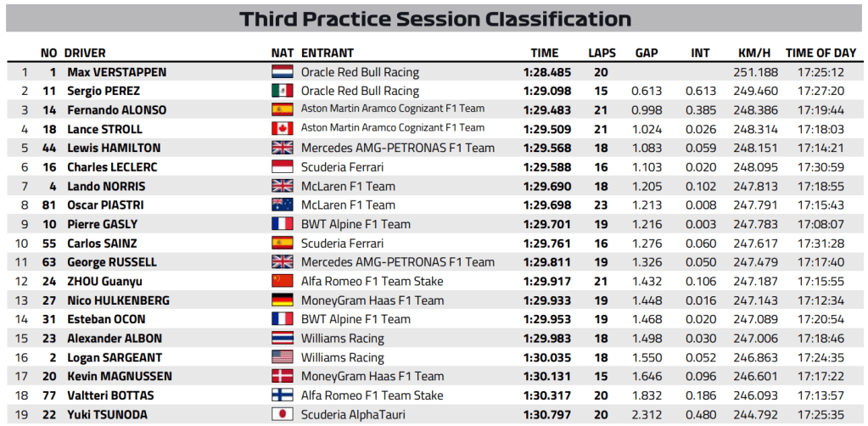This screenshot has height=426, width=868.
Task: Click the Australia flag beside Oscar Piastri
Action: pyautogui.click(x=282, y=205)
